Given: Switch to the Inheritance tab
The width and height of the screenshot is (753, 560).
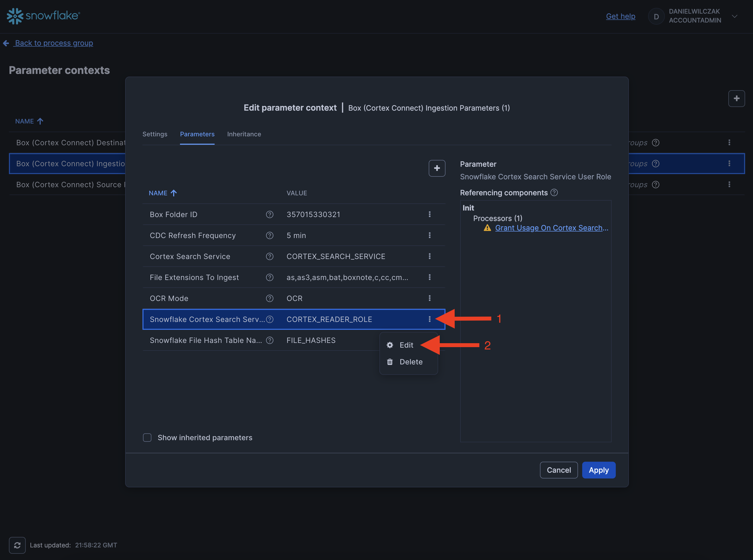Looking at the screenshot, I should tap(244, 134).
